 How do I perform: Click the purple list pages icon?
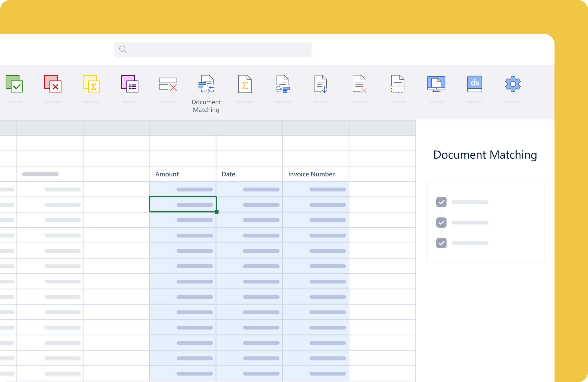point(130,84)
